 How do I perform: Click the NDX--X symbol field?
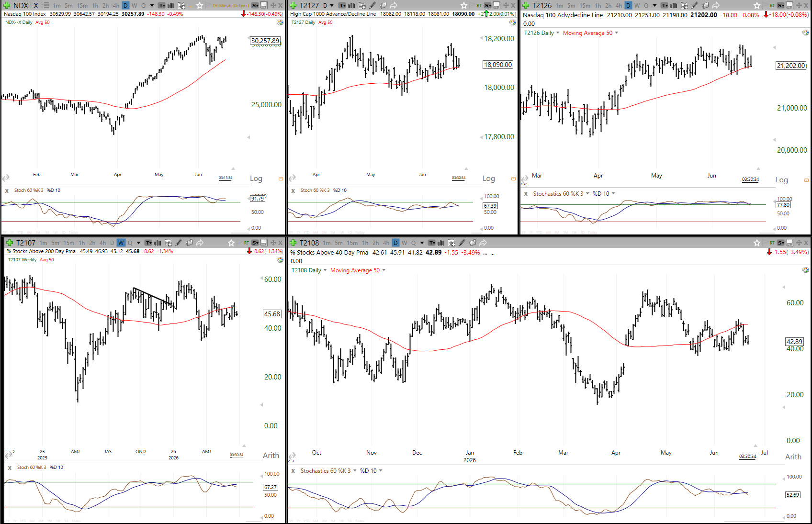coord(26,5)
